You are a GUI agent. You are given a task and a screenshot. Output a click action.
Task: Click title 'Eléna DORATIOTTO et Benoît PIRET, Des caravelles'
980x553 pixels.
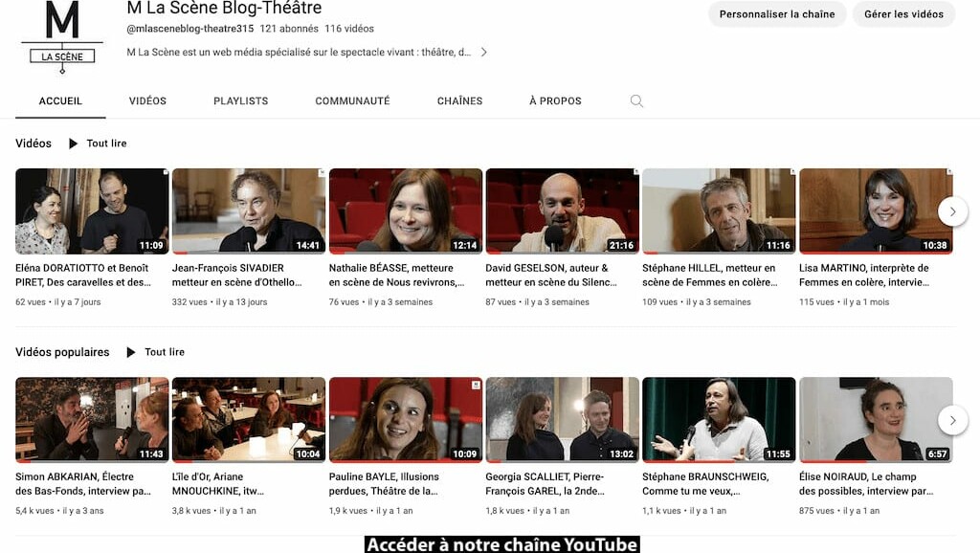[83, 276]
